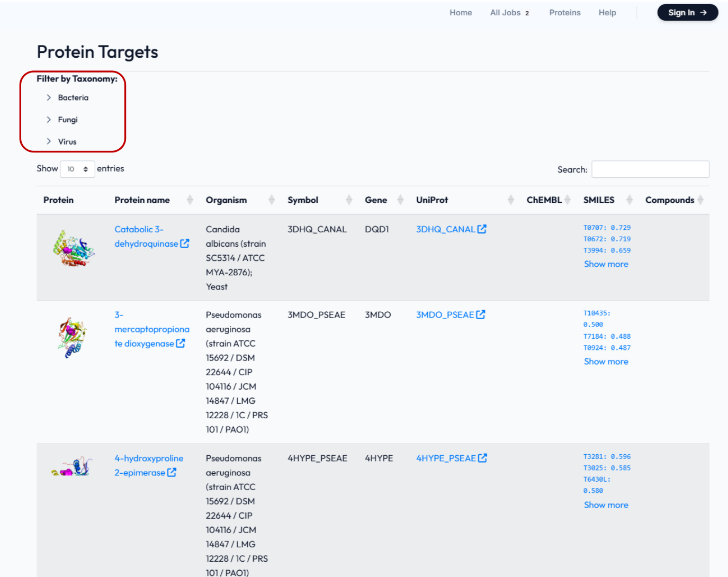Select Bacteria taxonomy filter label
Viewport: 728px width, 577px height.
pyautogui.click(x=73, y=97)
